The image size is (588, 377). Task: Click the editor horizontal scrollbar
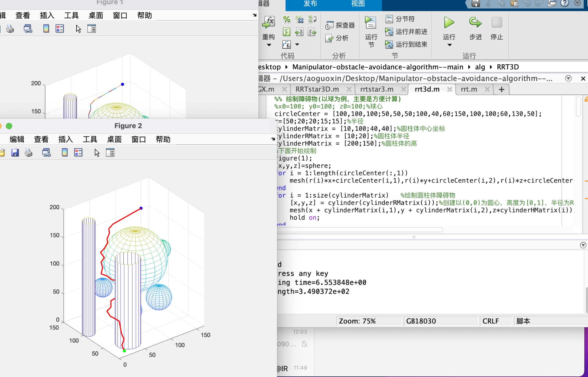click(360, 230)
